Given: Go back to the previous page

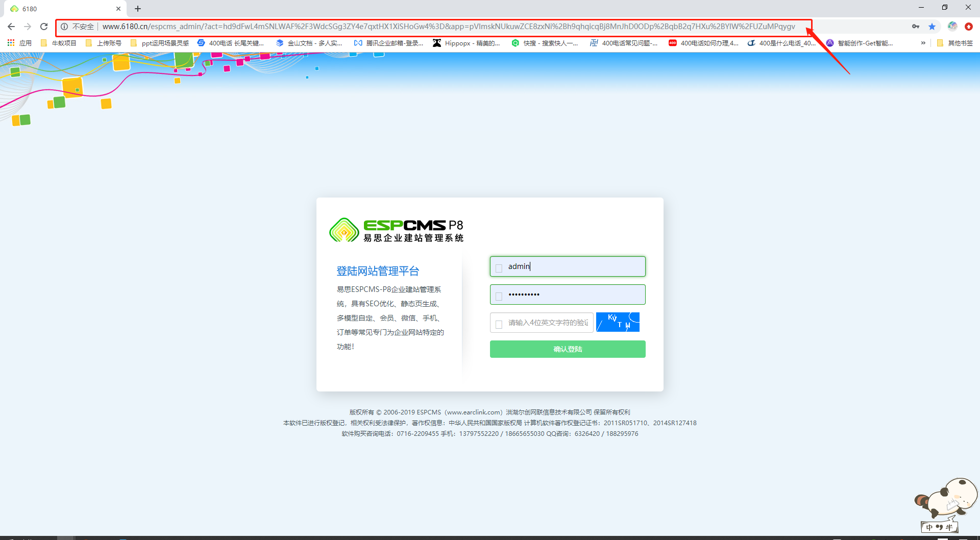Looking at the screenshot, I should (x=11, y=27).
